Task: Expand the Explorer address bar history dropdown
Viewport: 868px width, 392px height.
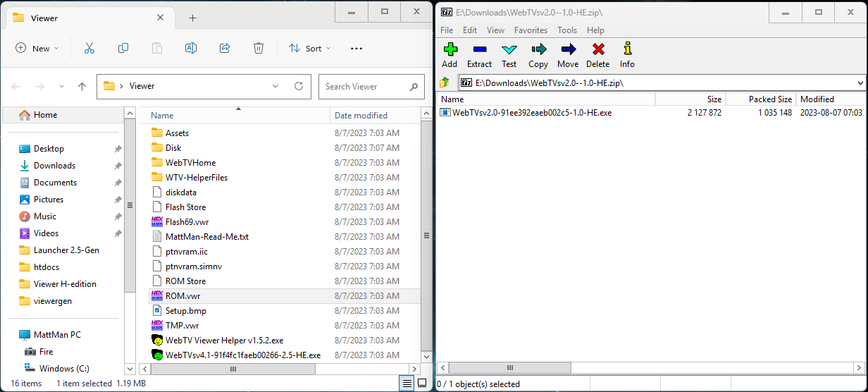Action: [275, 86]
